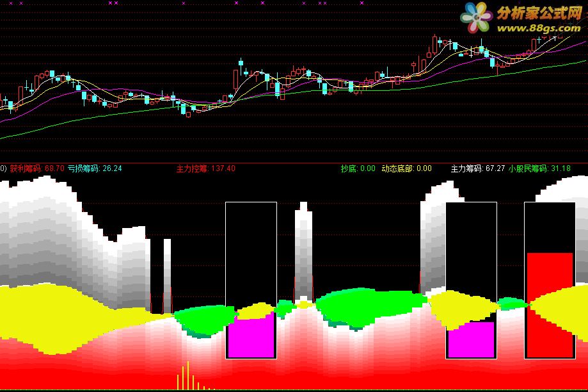Click the 主力控筹: 137.40 readout
The image size is (588, 392).
pos(206,168)
